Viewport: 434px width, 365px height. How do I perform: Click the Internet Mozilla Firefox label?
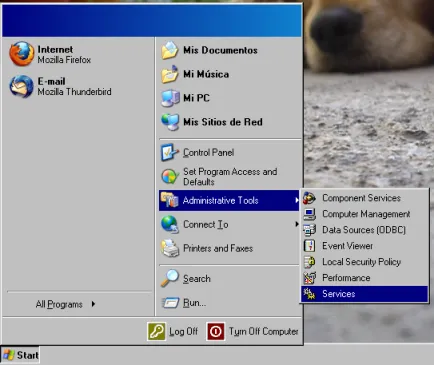[x=64, y=55]
